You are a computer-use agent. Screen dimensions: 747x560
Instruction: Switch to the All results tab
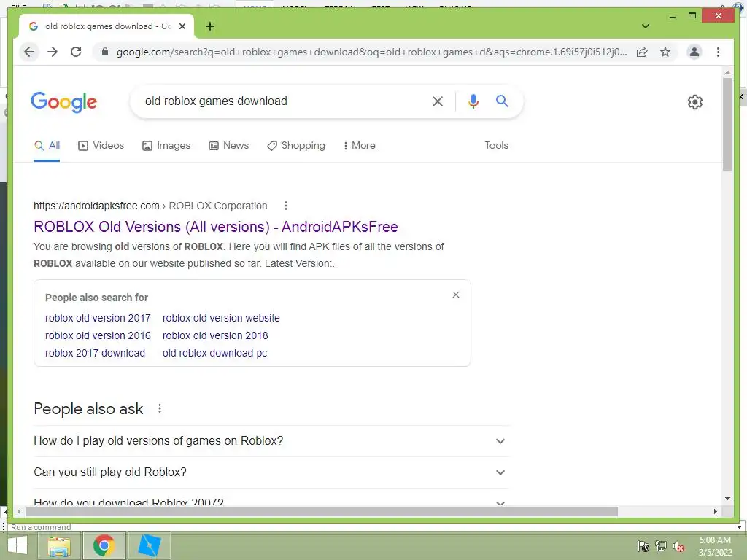tap(47, 146)
